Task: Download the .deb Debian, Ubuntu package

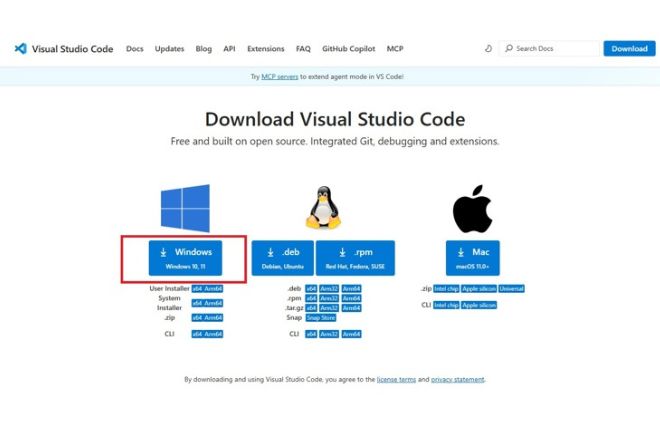Action: (282, 258)
